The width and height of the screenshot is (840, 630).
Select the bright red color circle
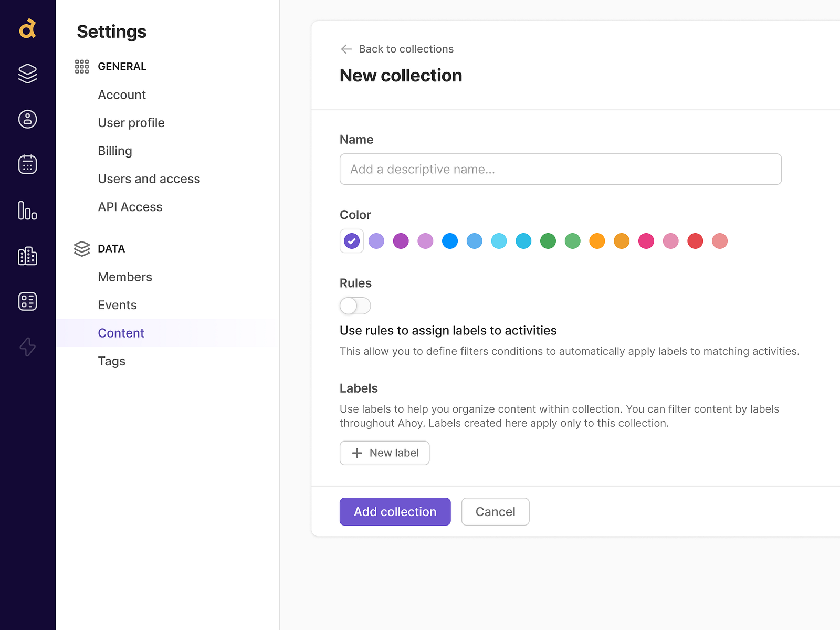696,241
